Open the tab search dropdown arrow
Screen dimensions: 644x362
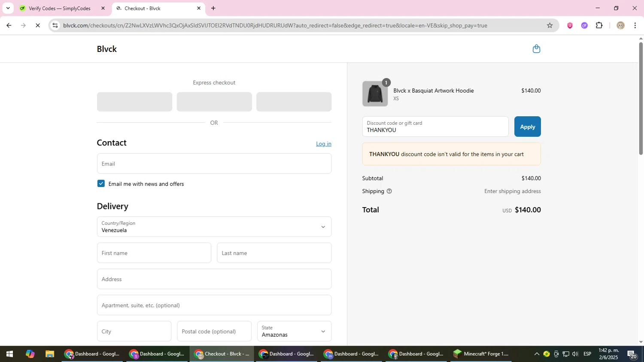coord(8,8)
